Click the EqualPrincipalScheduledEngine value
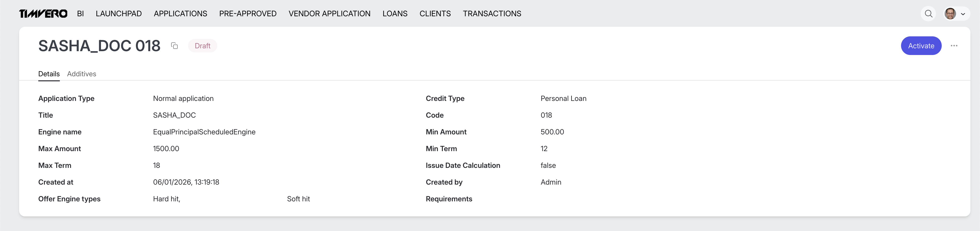The image size is (980, 231). [x=204, y=132]
